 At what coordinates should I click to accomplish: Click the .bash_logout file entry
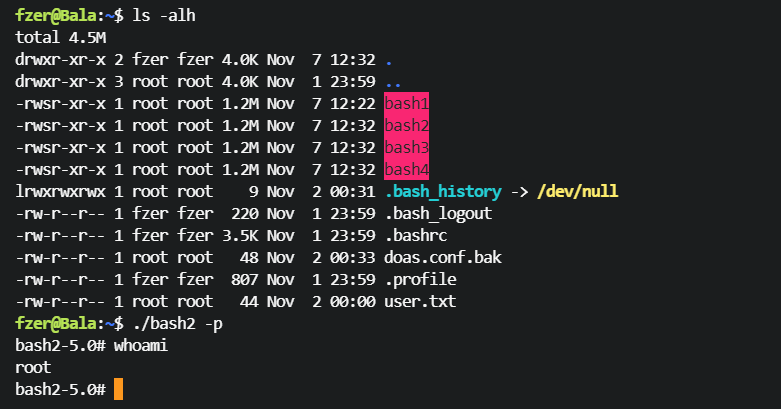438,213
